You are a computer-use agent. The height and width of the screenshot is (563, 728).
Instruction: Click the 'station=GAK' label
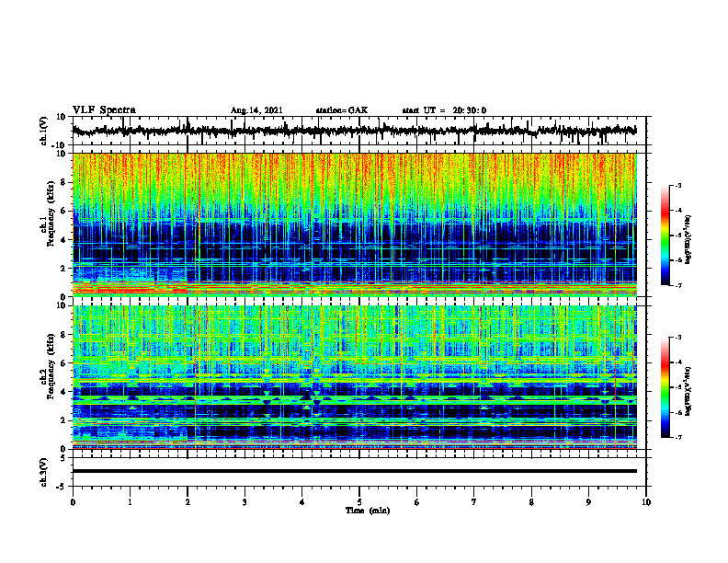[341, 110]
